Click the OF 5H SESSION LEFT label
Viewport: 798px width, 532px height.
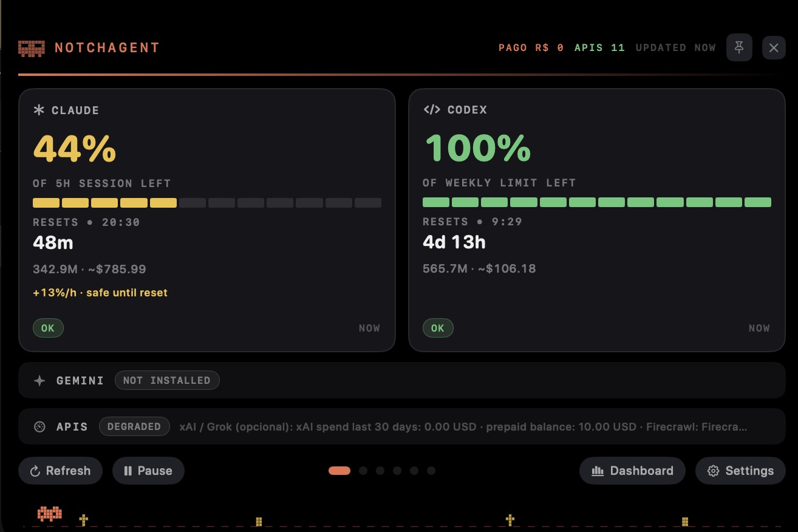coord(101,183)
